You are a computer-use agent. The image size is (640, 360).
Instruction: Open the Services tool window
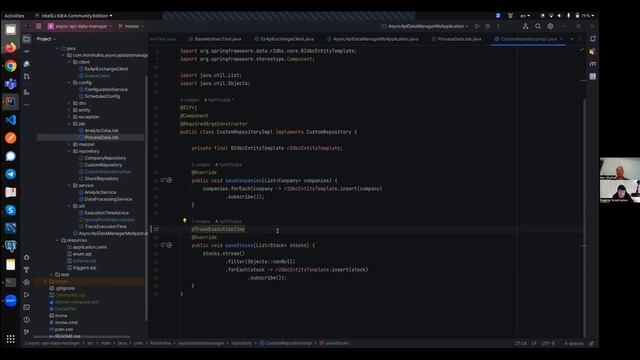(27, 282)
